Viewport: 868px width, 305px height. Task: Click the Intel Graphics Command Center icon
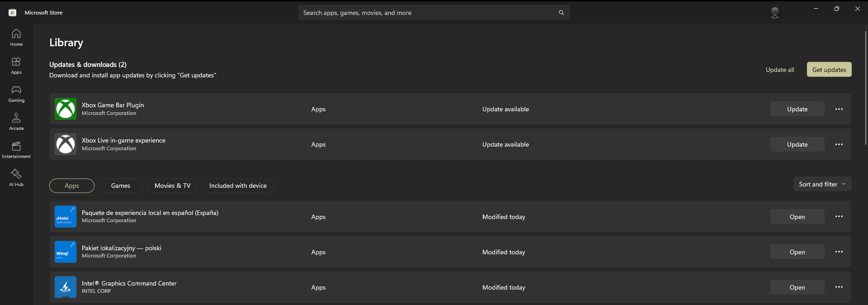pyautogui.click(x=66, y=287)
